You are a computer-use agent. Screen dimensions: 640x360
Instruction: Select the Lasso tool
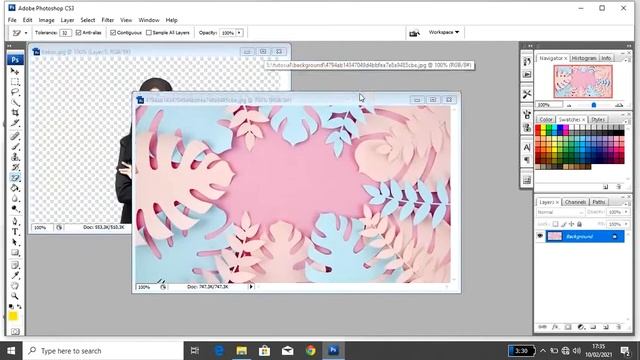click(15, 92)
